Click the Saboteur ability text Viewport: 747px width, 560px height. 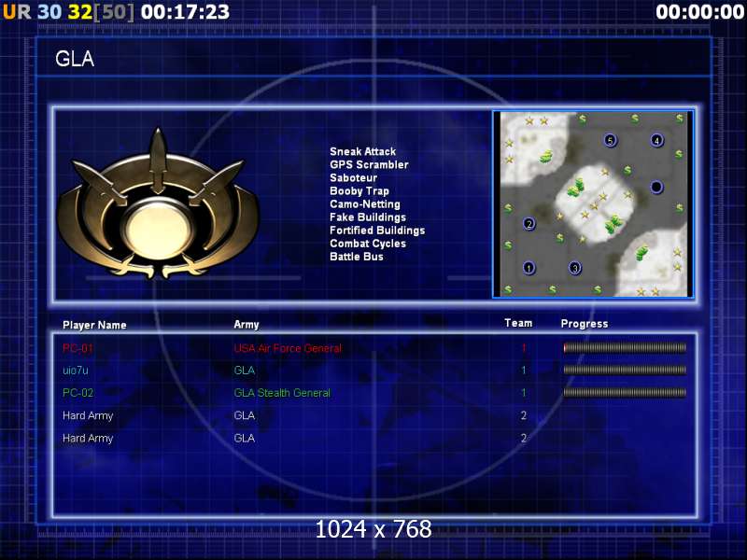(x=354, y=178)
